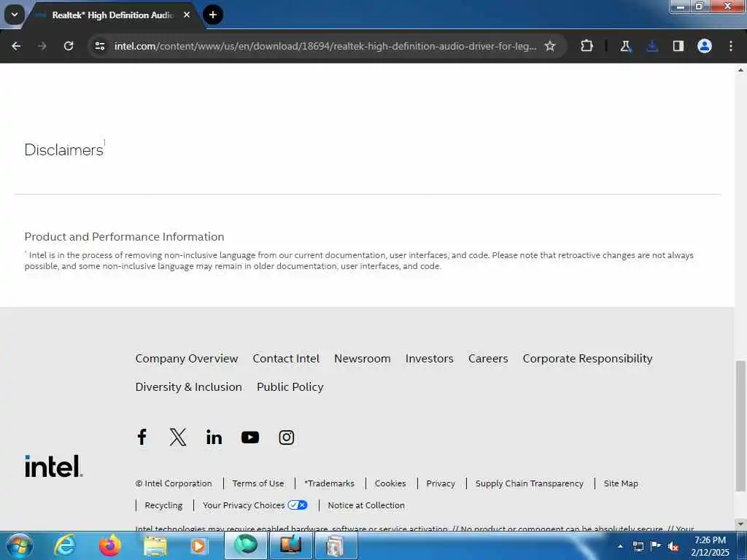
Task: Open the Careers link
Action: tap(488, 359)
